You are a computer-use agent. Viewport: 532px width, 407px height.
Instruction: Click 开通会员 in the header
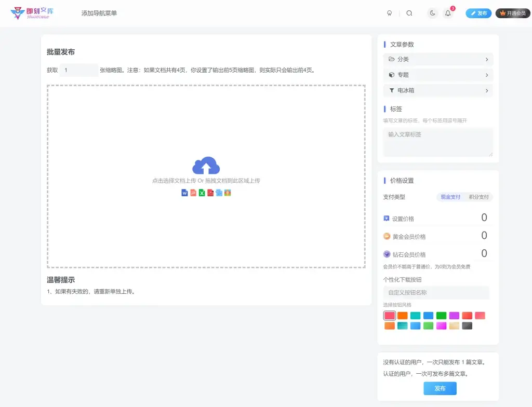[513, 13]
